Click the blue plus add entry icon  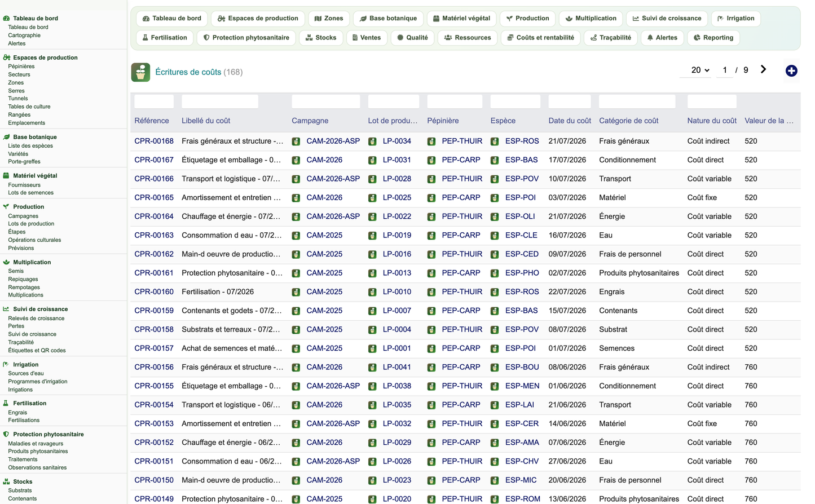pos(791,70)
